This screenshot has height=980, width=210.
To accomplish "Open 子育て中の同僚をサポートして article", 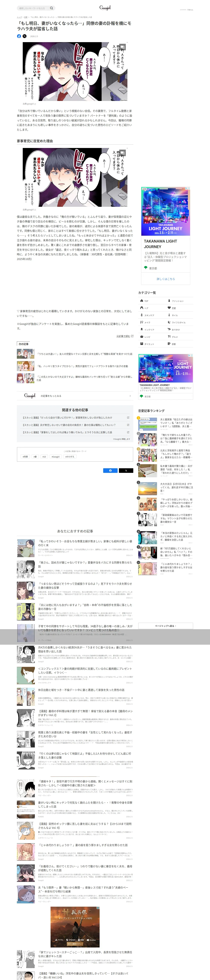I will 75,633.
